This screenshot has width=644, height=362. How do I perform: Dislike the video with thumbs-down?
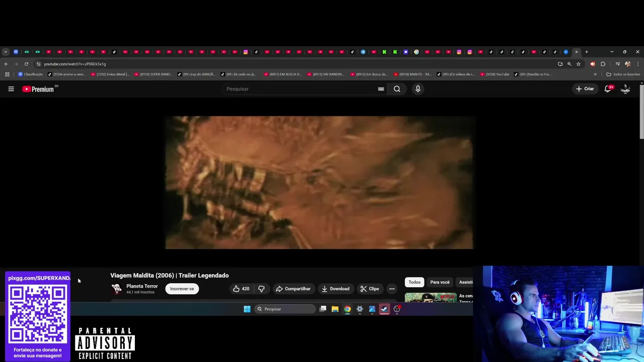[261, 289]
